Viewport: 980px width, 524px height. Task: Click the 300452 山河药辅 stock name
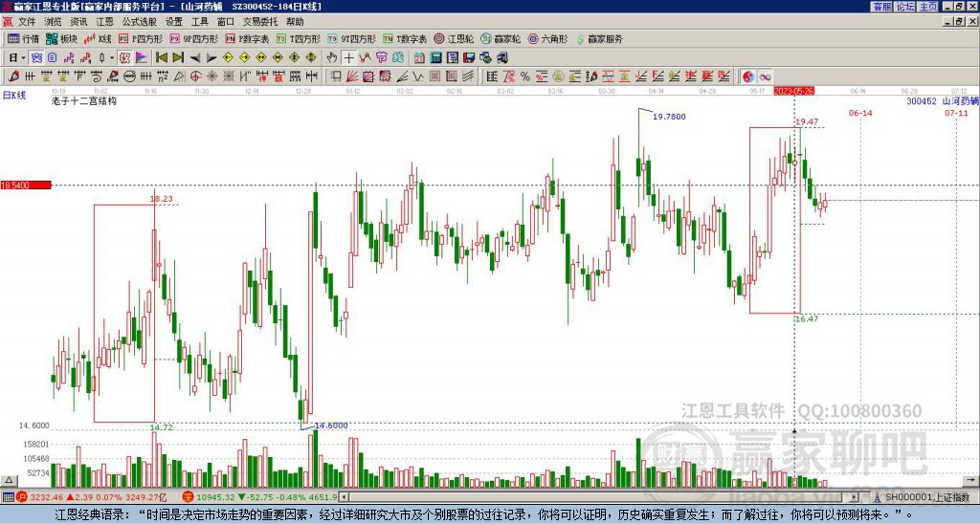[x=943, y=101]
